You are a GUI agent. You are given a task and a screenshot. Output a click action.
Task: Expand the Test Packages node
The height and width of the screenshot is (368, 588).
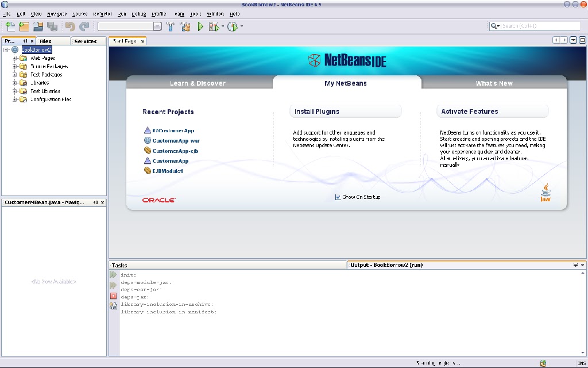14,75
